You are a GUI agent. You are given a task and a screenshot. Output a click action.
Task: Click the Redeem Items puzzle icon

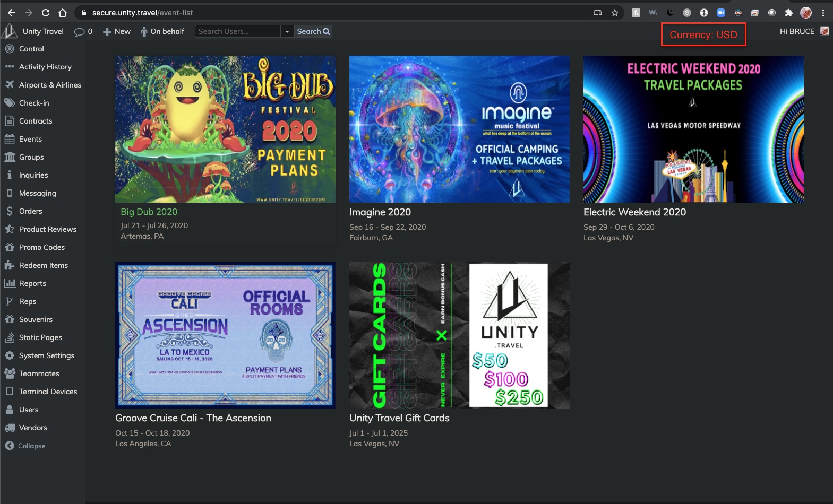pos(10,265)
